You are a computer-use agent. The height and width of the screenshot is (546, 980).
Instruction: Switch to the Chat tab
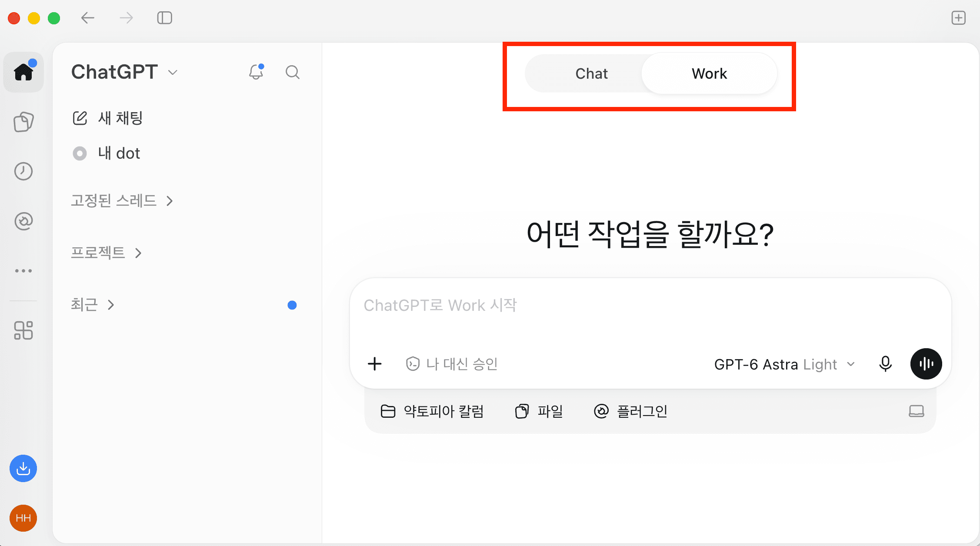591,73
